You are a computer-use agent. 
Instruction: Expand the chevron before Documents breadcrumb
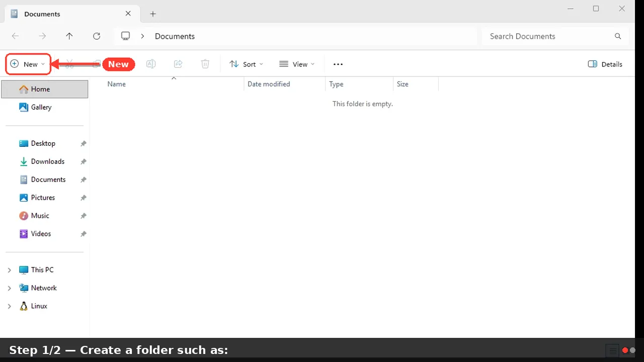click(143, 36)
